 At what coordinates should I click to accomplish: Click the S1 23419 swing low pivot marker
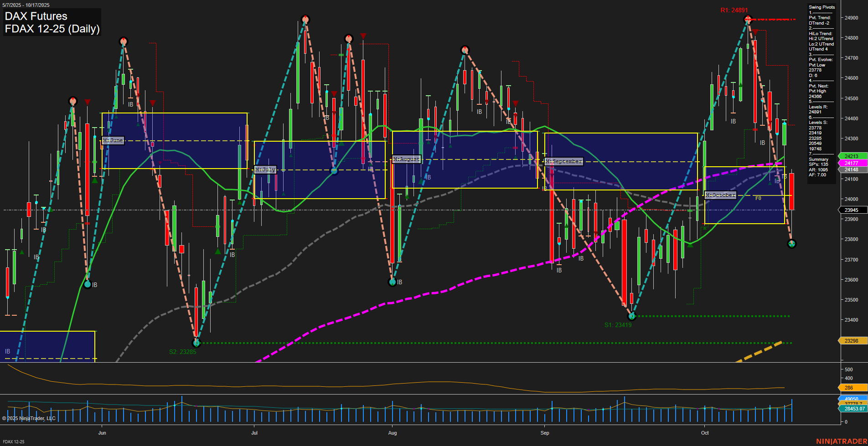point(632,316)
